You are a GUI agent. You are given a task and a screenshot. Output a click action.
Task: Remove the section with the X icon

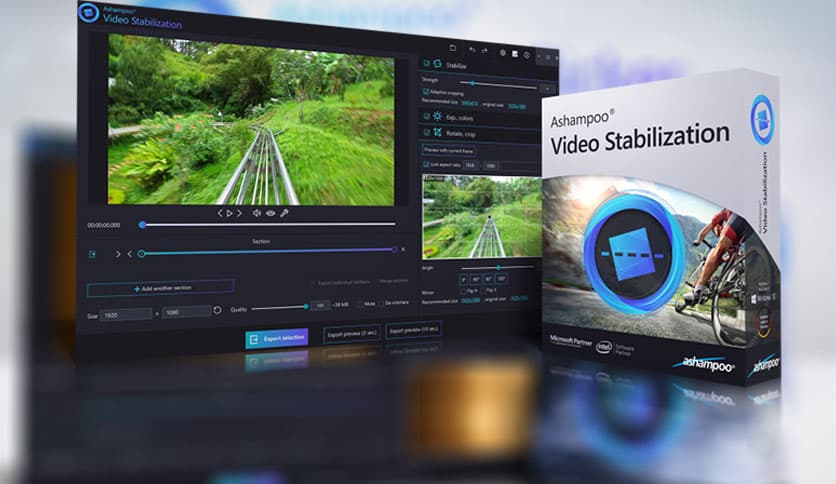point(403,249)
